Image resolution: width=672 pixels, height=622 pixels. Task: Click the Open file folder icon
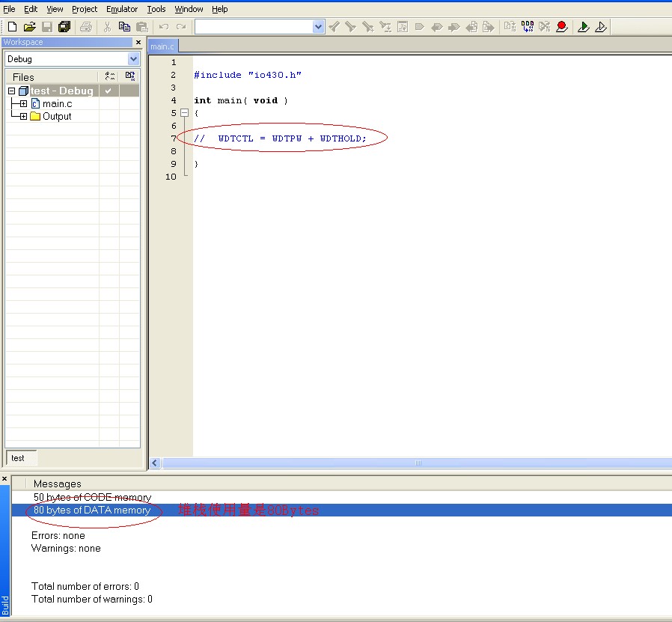click(x=29, y=27)
